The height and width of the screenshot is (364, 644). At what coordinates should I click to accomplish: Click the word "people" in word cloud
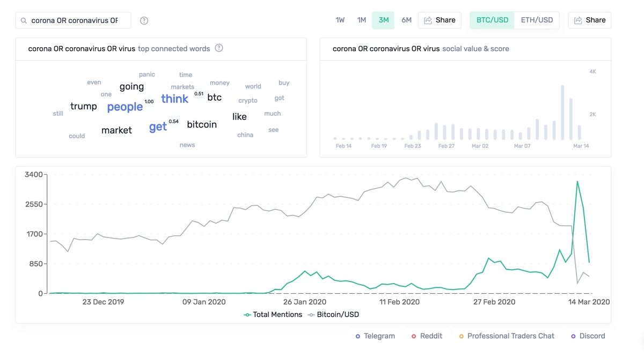pos(125,107)
